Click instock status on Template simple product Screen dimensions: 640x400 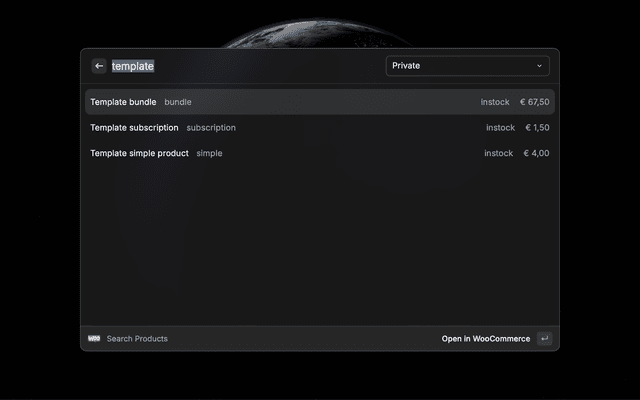(x=498, y=154)
